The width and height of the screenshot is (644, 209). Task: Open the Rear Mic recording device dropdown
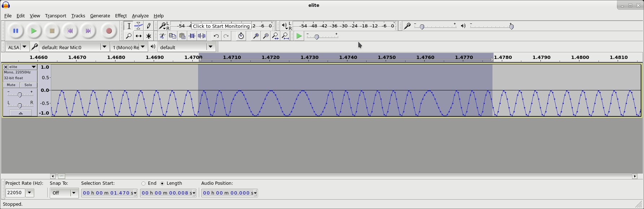[104, 47]
